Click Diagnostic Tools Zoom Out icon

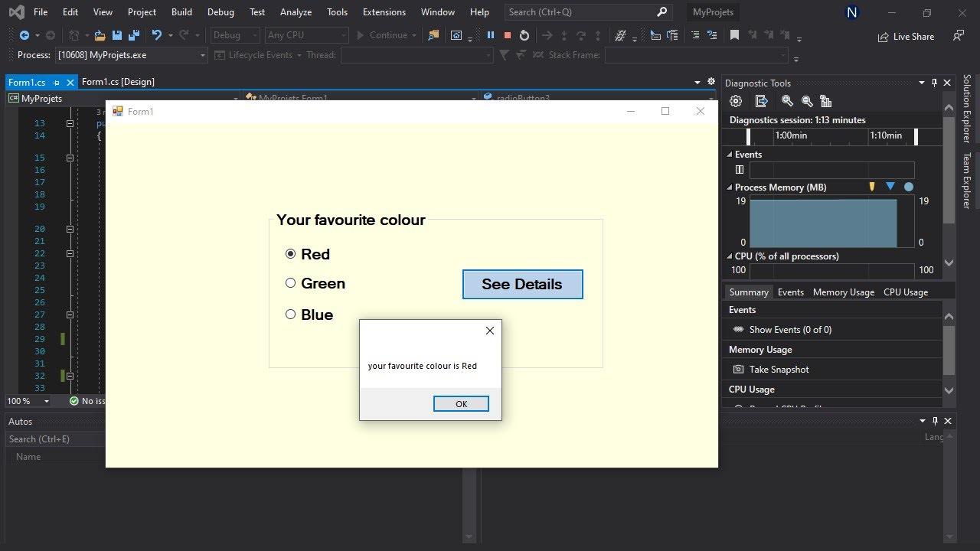pyautogui.click(x=807, y=101)
